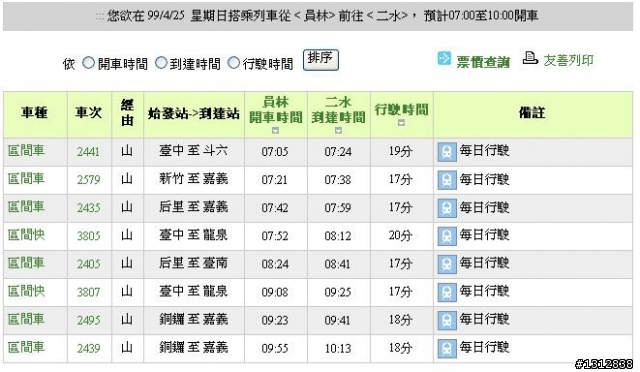Open the 友善列印 print link
Viewport: 640px width, 372px height.
[x=568, y=60]
